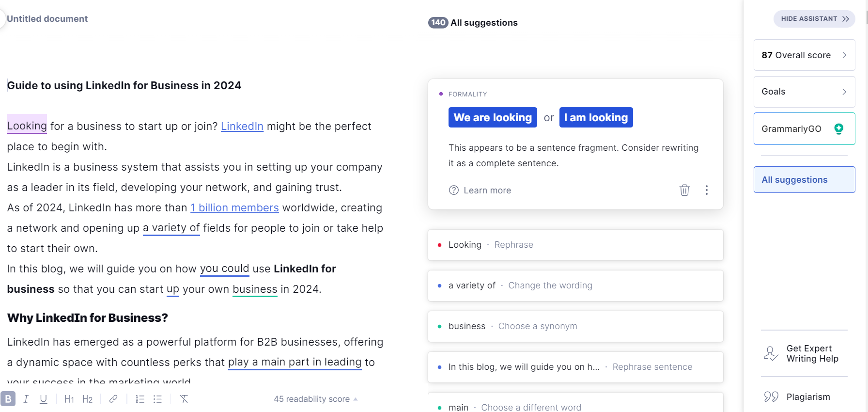Click the 'Why LinkedIn for Business?' heading
Image resolution: width=868 pixels, height=412 pixels.
pyautogui.click(x=88, y=317)
